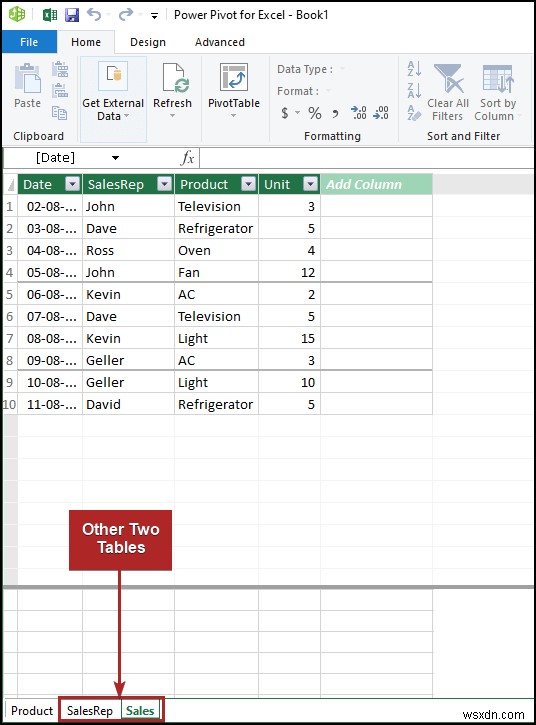The height and width of the screenshot is (725, 536).
Task: Sort Z to A descending
Action: click(x=414, y=90)
